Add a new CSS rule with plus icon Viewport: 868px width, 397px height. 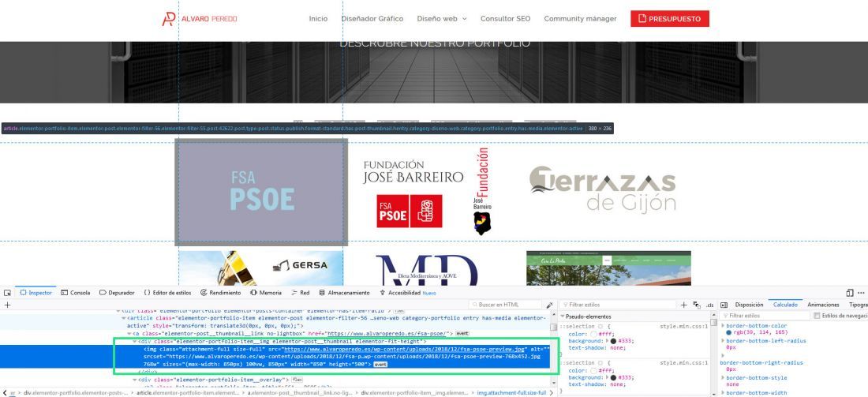[683, 305]
